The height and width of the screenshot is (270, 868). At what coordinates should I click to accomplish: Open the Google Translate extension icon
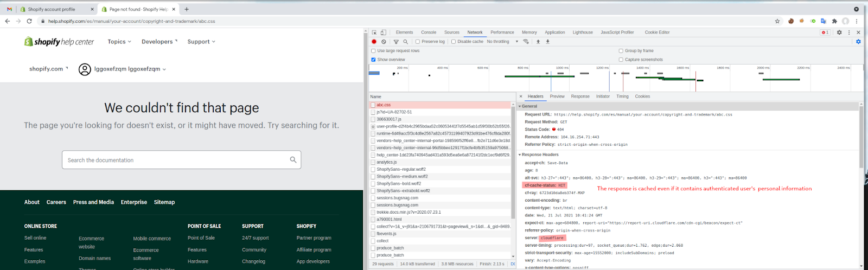pyautogui.click(x=823, y=21)
